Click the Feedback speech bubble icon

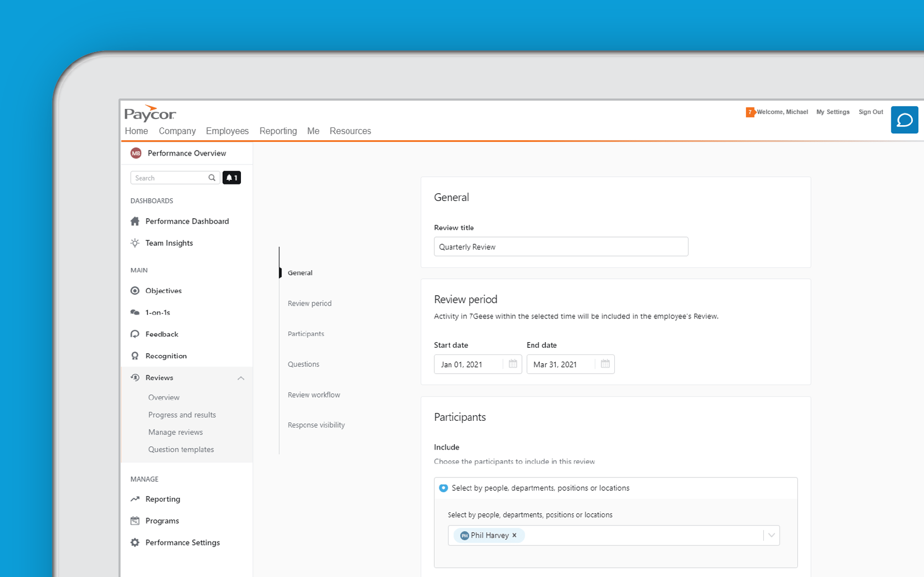(135, 334)
